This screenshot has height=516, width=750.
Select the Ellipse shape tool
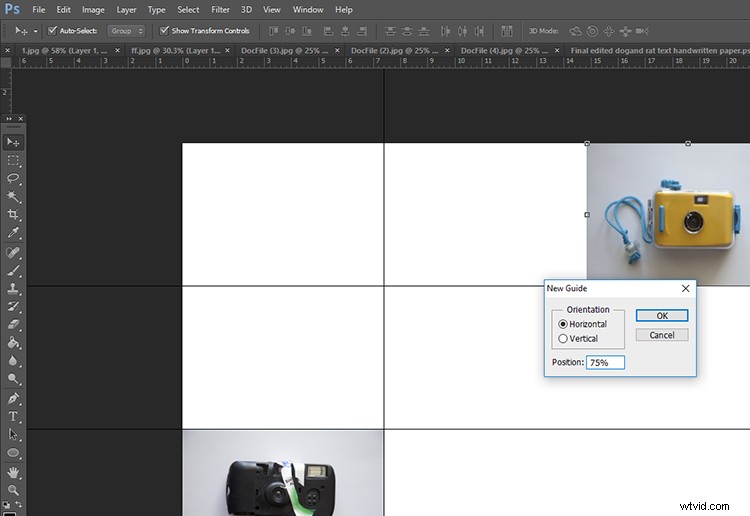pos(13,452)
